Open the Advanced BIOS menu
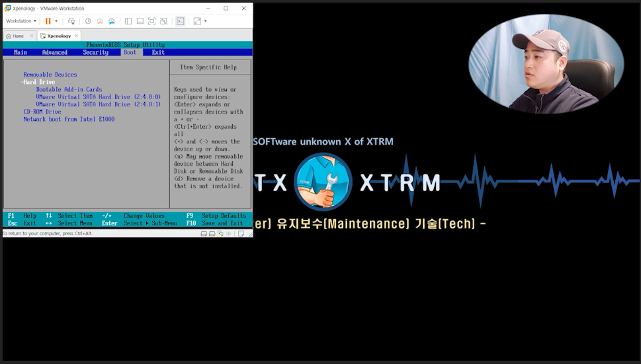The height and width of the screenshot is (364, 641). pyautogui.click(x=55, y=52)
